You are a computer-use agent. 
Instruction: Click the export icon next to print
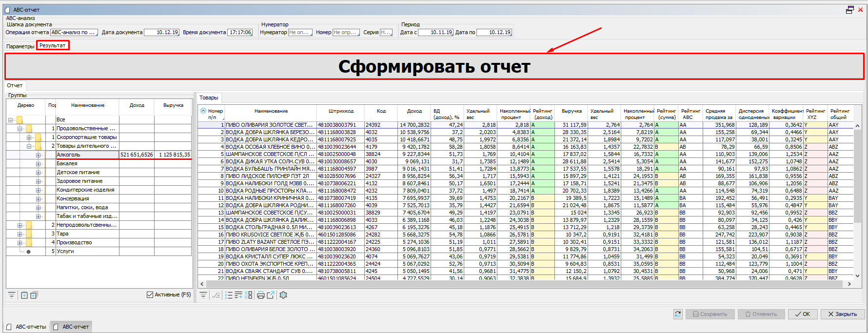pyautogui.click(x=271, y=295)
